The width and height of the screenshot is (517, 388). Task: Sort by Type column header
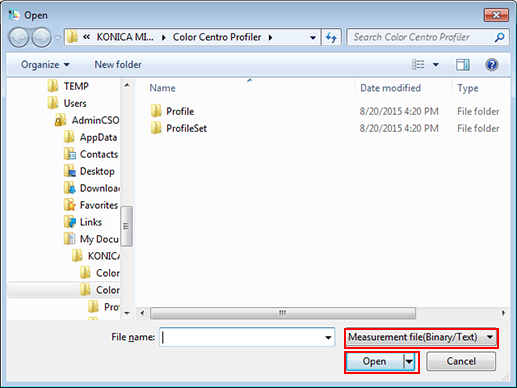click(468, 88)
